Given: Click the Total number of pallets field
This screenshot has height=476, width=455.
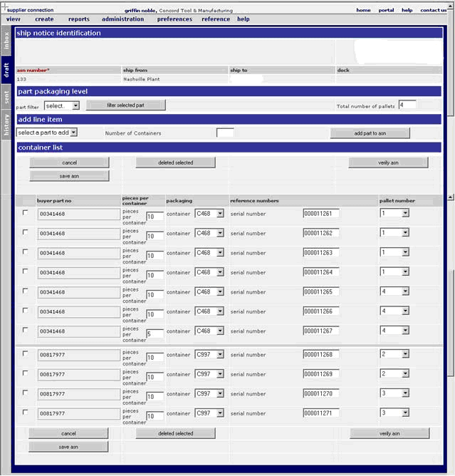Looking at the screenshot, I should (x=407, y=105).
